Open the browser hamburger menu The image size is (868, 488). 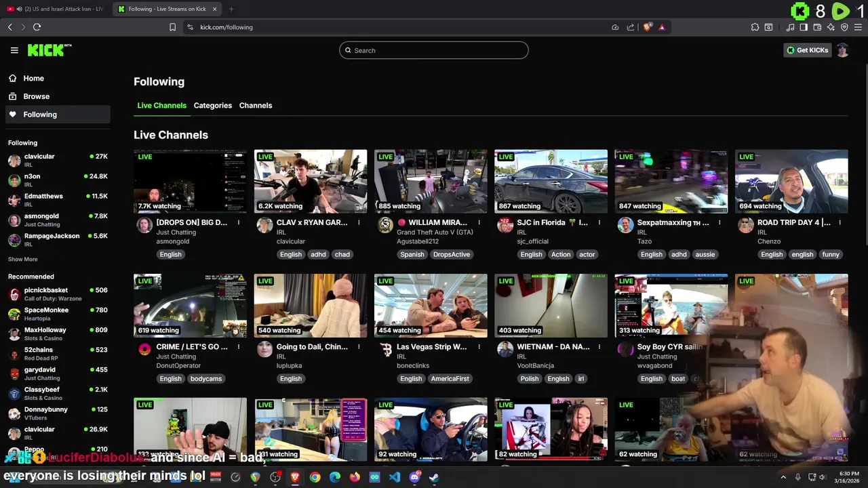click(x=858, y=27)
